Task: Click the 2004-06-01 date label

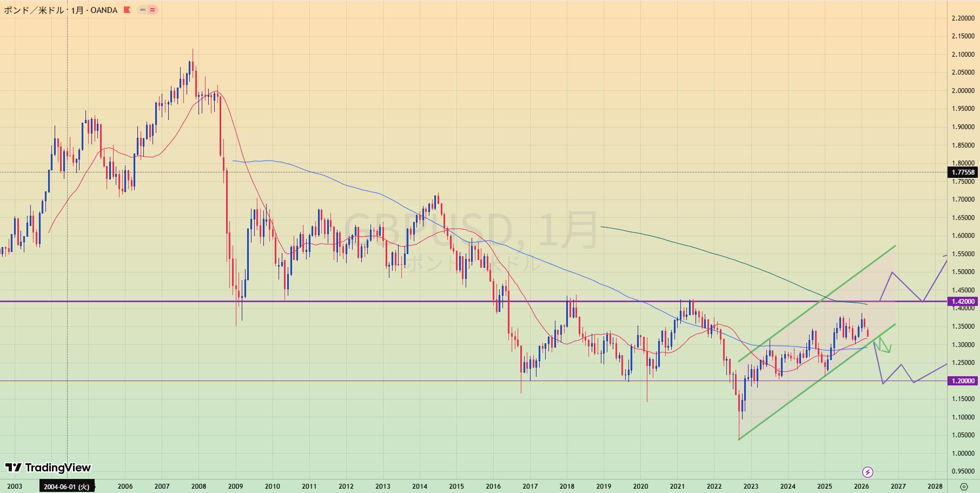Action: point(67,487)
